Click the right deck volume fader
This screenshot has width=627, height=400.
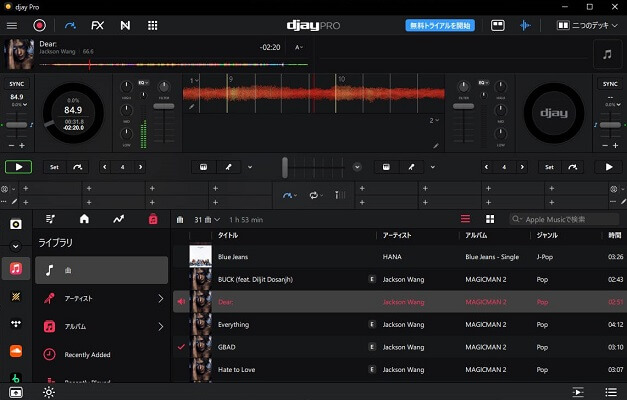point(463,106)
